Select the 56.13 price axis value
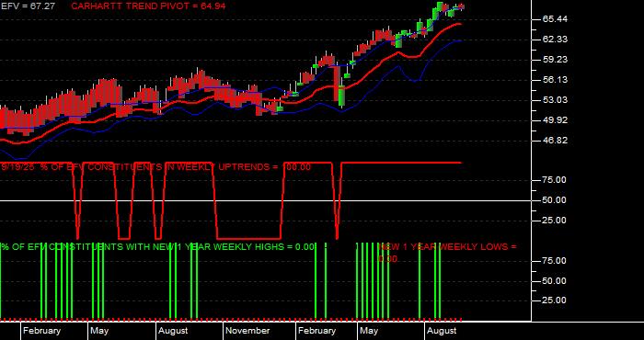 coord(555,80)
